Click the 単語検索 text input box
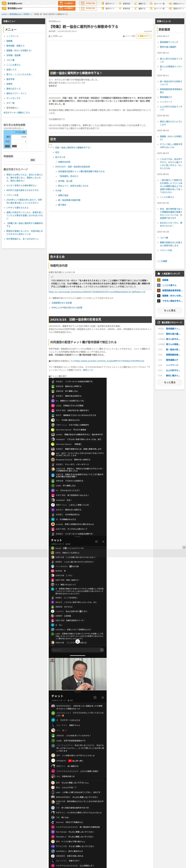186x868 pixels. coord(16,160)
